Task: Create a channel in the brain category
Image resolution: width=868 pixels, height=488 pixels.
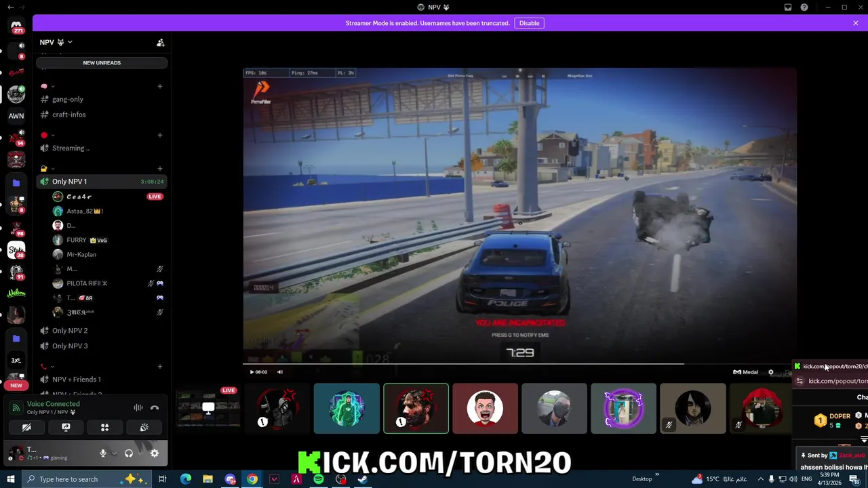Action: pyautogui.click(x=160, y=86)
